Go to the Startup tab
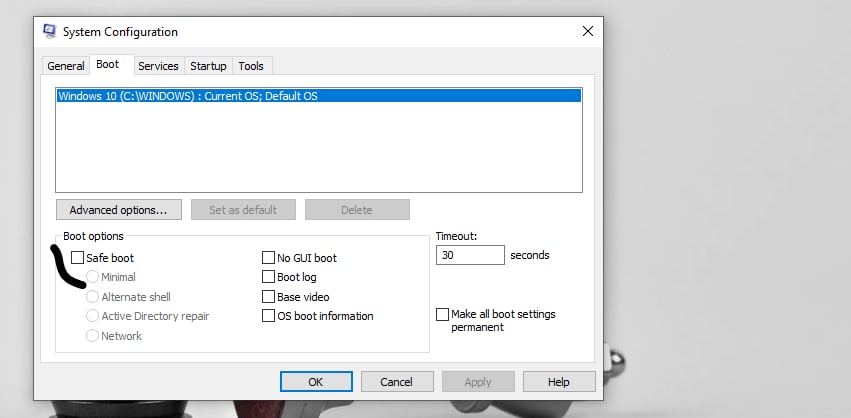Screen dimensions: 851x418 pyautogui.click(x=208, y=66)
